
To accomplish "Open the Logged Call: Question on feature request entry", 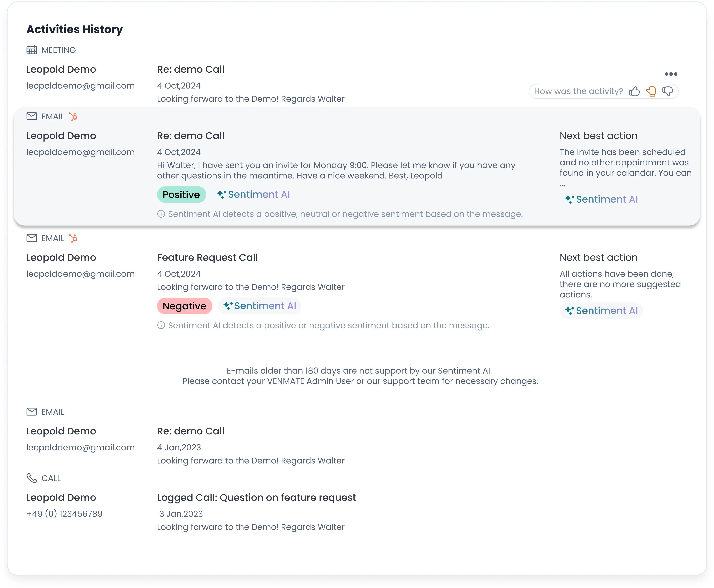I will 256,497.
